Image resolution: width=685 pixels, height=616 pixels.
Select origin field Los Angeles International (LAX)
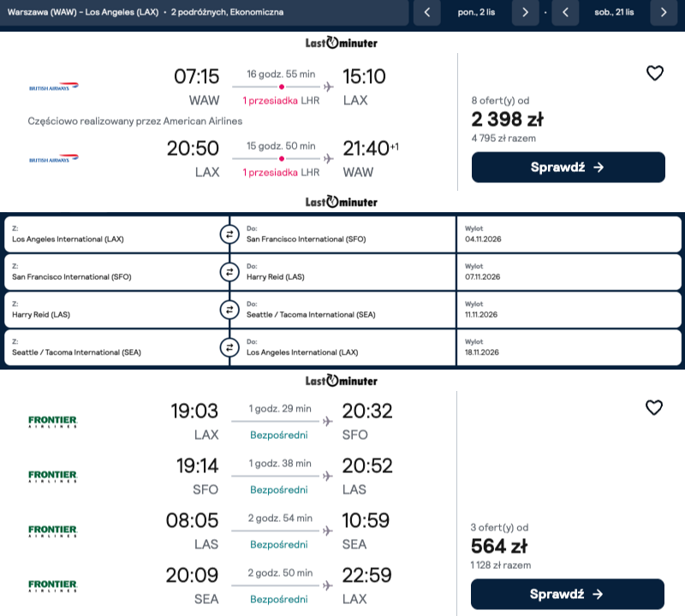click(116, 234)
